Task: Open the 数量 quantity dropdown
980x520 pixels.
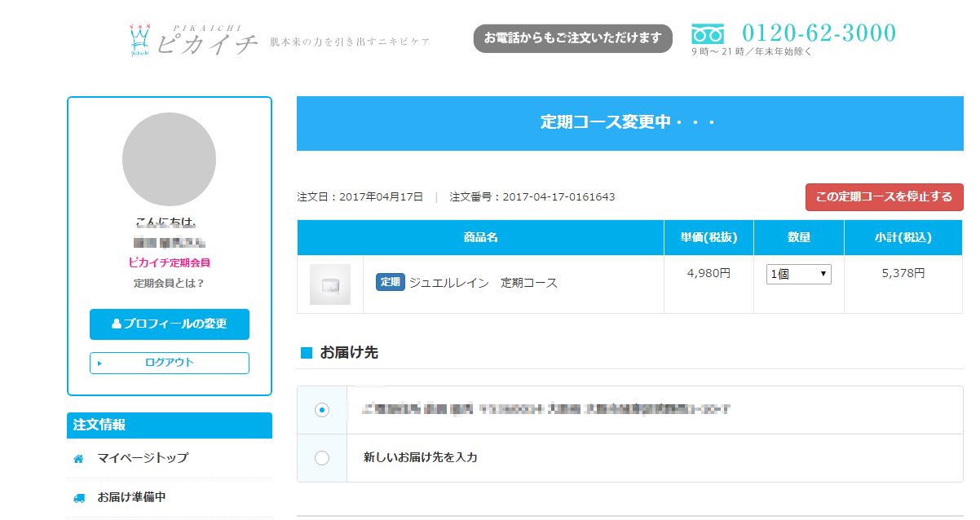Action: [x=798, y=275]
